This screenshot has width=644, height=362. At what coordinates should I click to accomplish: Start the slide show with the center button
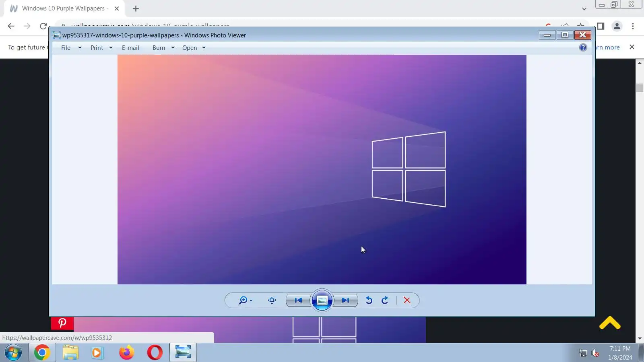click(x=322, y=300)
